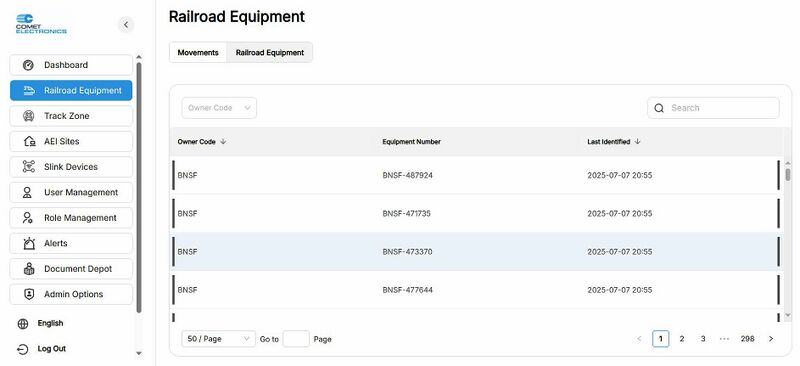Jump to last page 298
800x366 pixels.
coord(747,339)
